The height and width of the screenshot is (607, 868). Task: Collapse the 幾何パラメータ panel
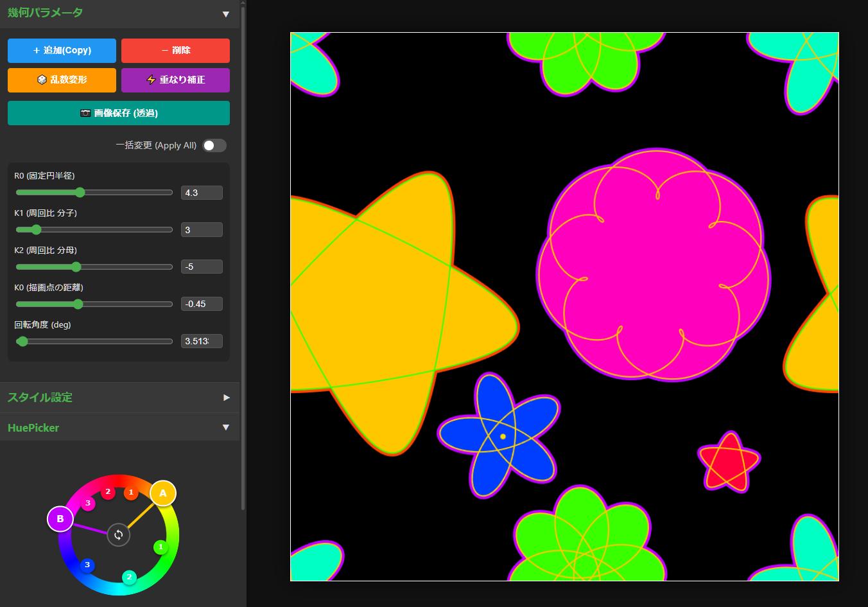(225, 13)
